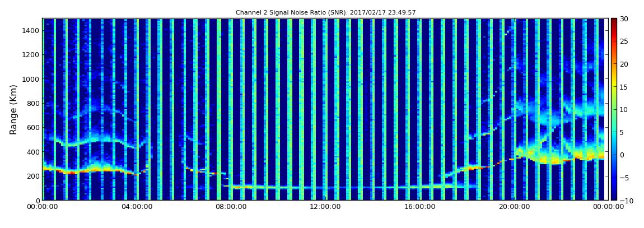Click the 800 range tick label
The image size is (644, 228).
point(33,103)
